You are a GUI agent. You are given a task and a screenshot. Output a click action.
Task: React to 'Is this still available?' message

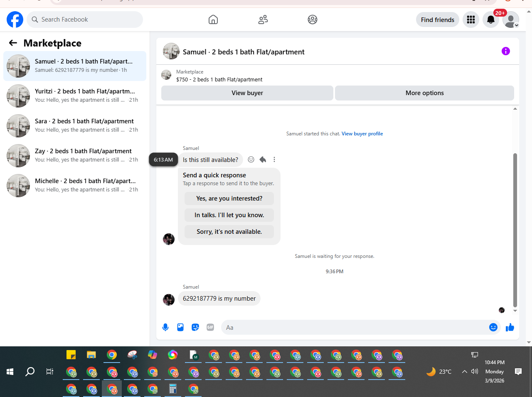(251, 159)
